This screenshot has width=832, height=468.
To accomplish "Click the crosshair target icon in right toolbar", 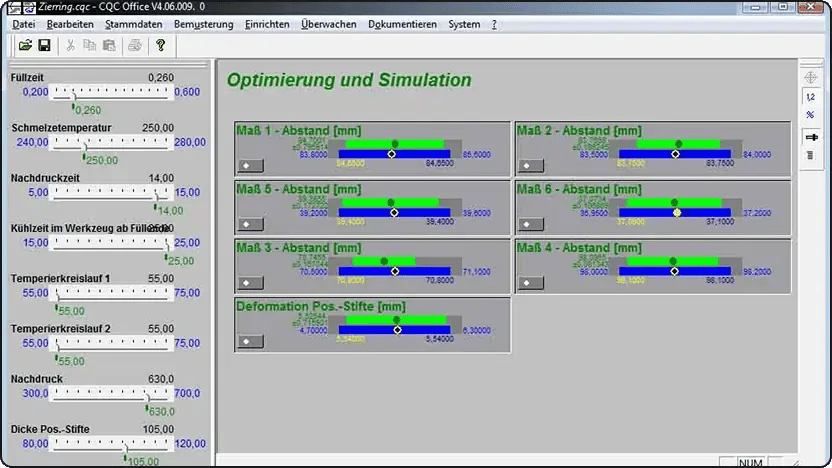I will [810, 78].
